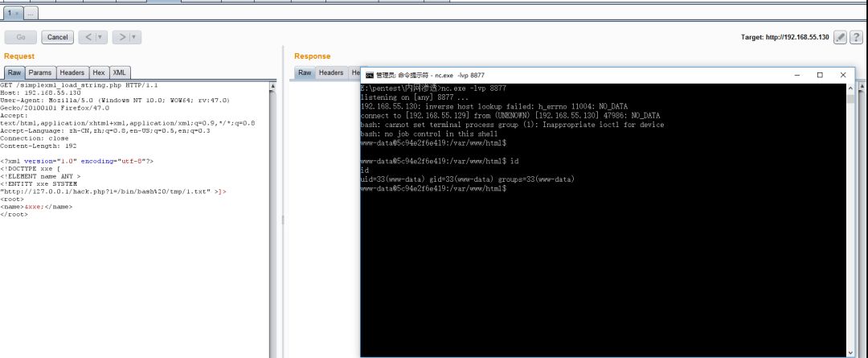The height and width of the screenshot is (358, 868).
Task: Click the GET /simplexml_load_string.php request line
Action: tap(79, 85)
